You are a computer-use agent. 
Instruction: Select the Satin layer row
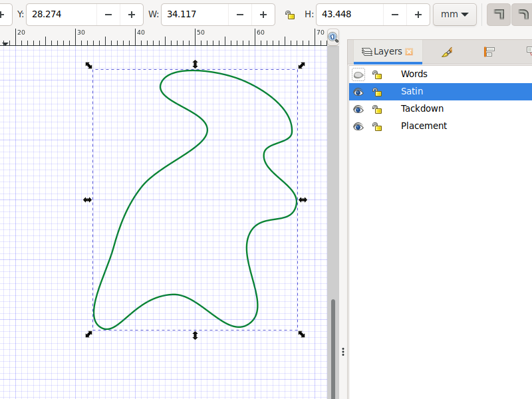pos(440,92)
